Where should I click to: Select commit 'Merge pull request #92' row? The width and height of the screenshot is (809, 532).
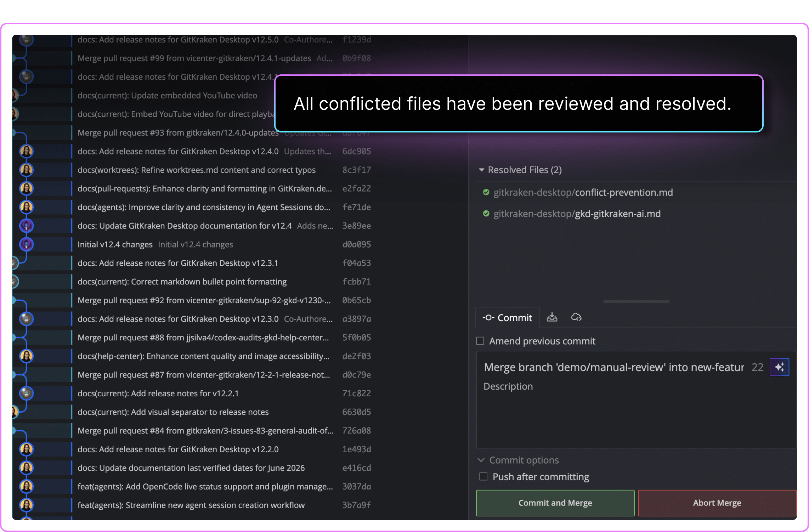click(x=204, y=300)
